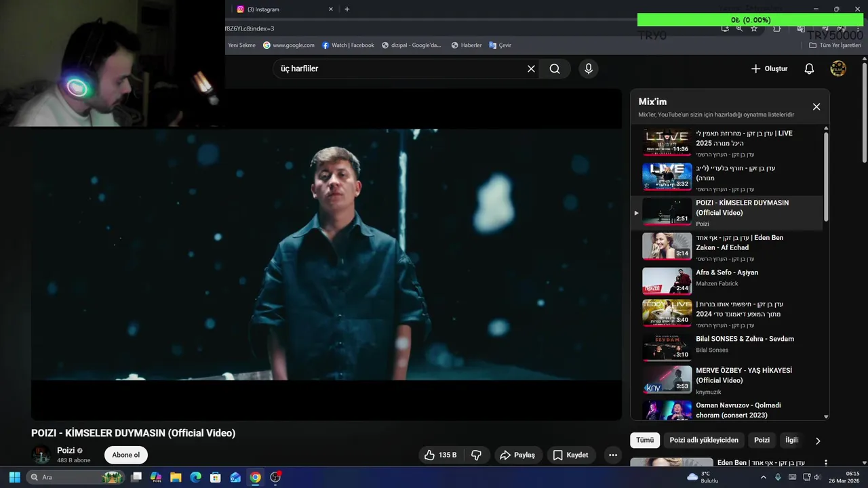Click the taskbar Ara search box

tap(76, 477)
